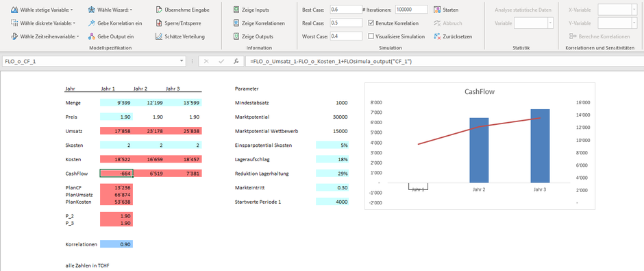
Task: Click the blue Jahr 2 bar in chart
Action: tap(479, 150)
